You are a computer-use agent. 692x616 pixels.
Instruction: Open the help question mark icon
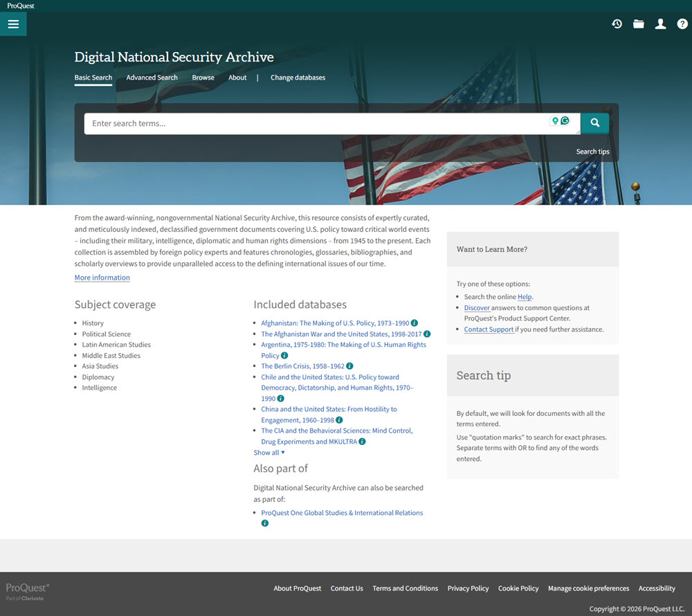click(x=682, y=24)
